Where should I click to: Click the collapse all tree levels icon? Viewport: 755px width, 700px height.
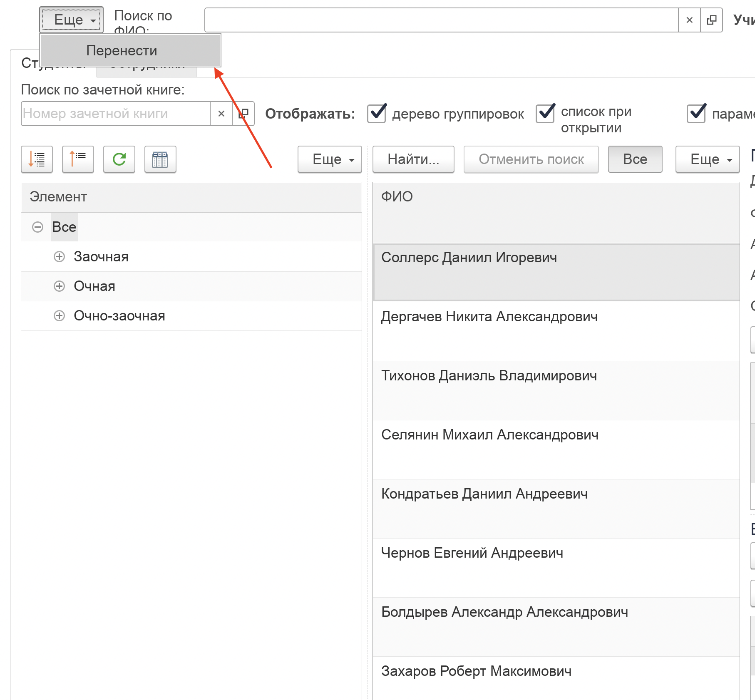pos(78,159)
